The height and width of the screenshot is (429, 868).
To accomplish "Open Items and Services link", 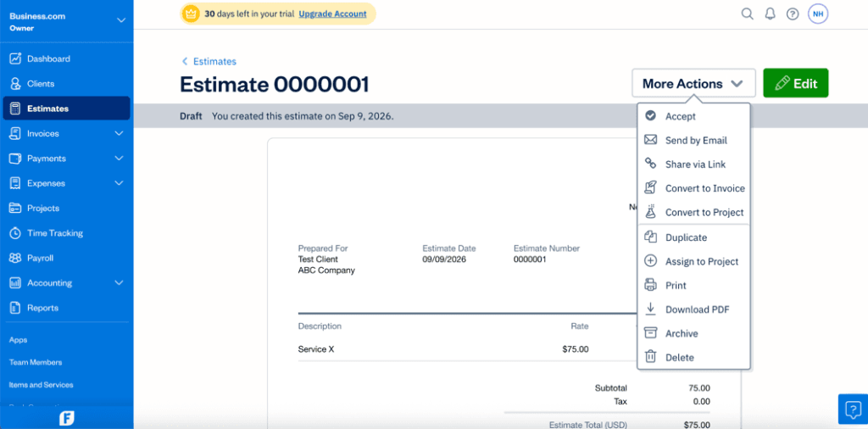I will [x=41, y=384].
